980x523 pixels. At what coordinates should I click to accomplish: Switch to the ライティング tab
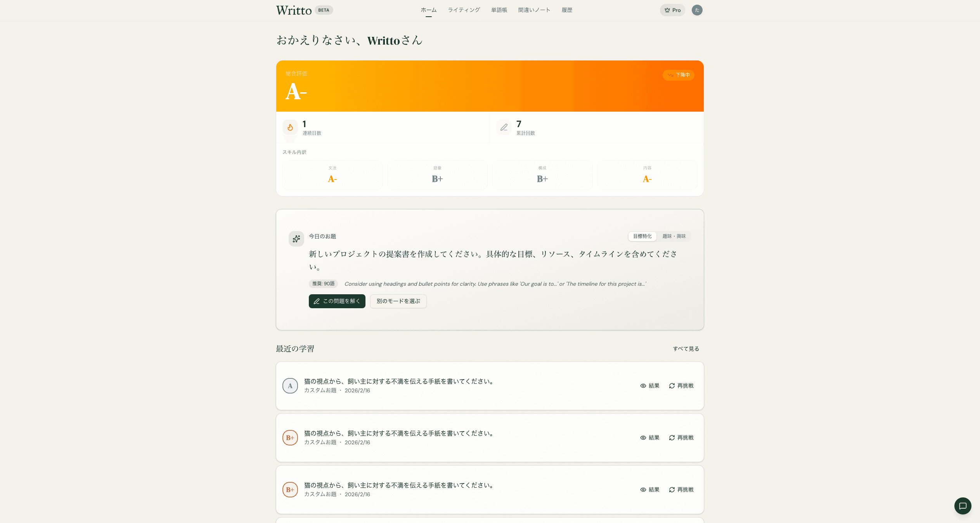point(463,10)
